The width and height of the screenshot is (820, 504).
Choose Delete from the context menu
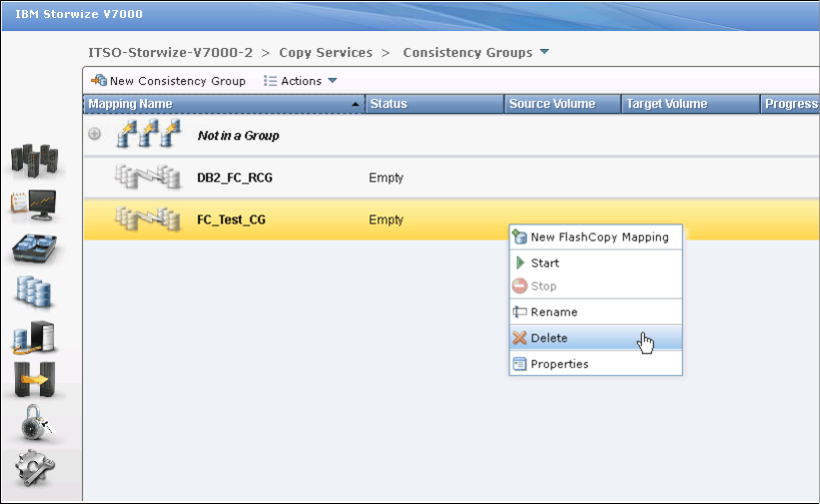coord(549,338)
